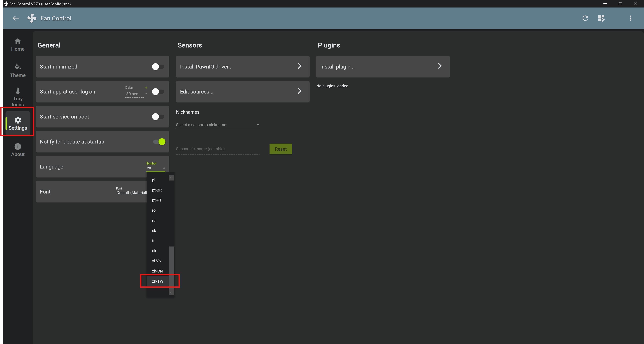
Task: Select the Settings sidebar item
Action: [18, 123]
